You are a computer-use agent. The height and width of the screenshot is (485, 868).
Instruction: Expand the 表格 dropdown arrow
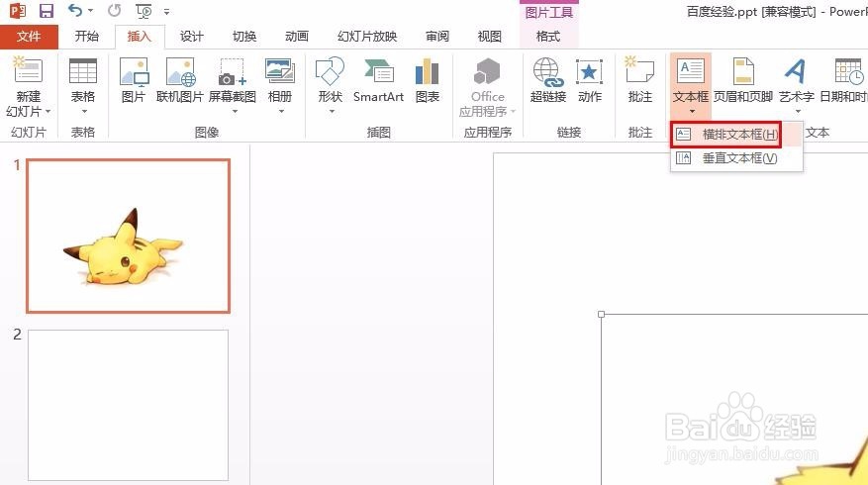(84, 112)
